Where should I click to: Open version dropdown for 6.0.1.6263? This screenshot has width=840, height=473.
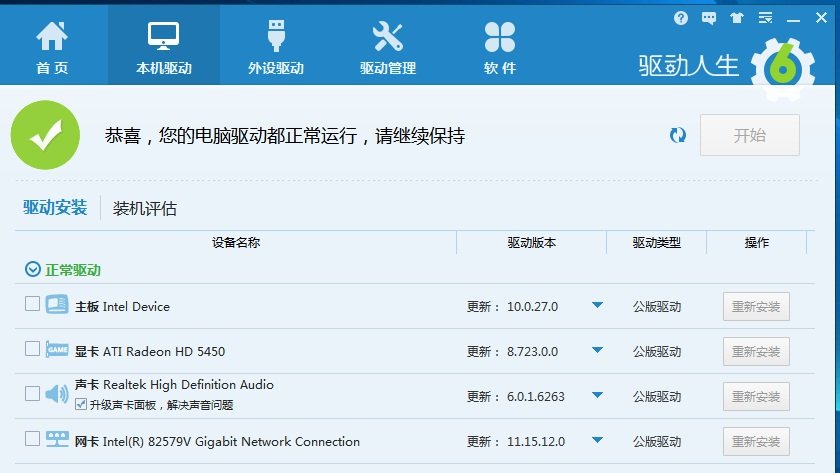597,395
